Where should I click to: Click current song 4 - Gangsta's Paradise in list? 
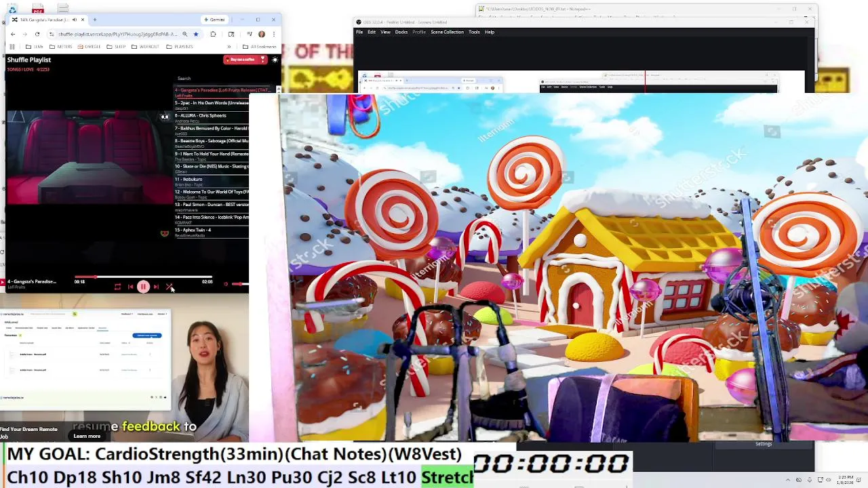coord(224,91)
